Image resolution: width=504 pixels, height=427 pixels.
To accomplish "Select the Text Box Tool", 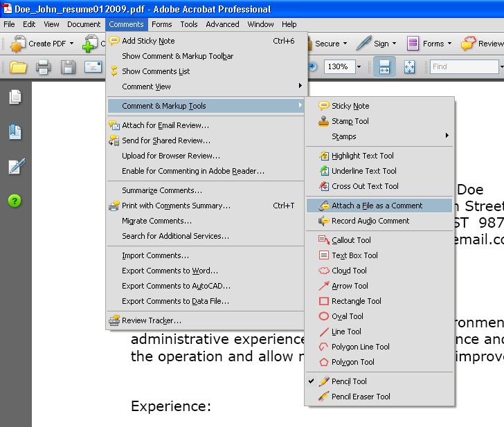I will [x=379, y=255].
